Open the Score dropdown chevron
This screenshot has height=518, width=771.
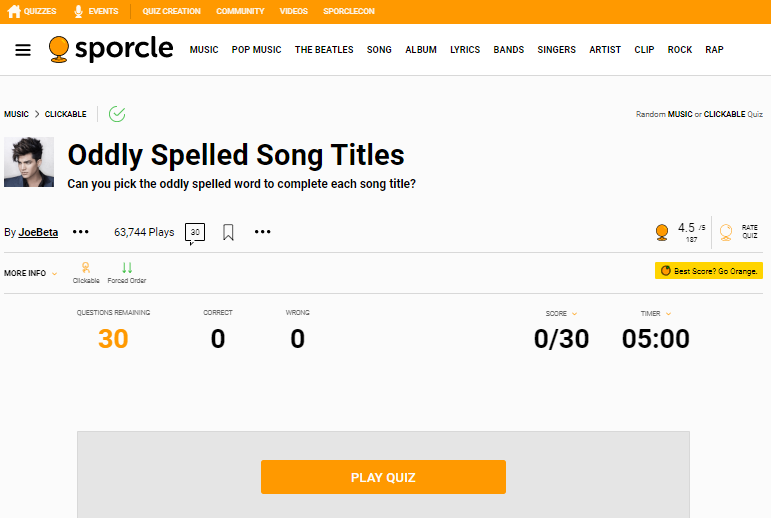tap(574, 313)
